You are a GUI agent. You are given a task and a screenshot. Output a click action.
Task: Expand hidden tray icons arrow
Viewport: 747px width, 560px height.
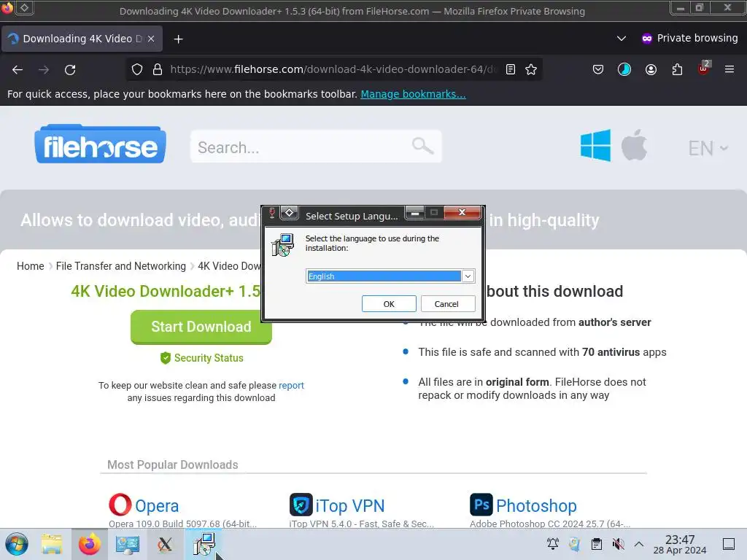pyautogui.click(x=639, y=544)
